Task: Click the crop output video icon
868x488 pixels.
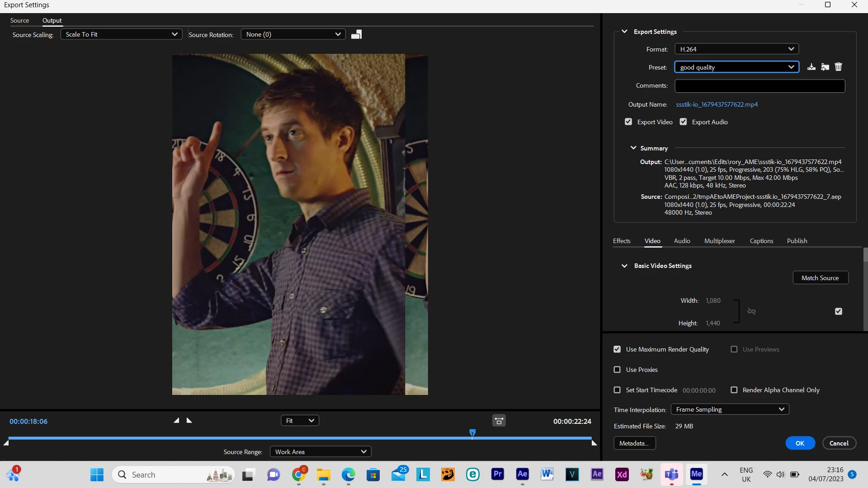Action: coord(356,34)
